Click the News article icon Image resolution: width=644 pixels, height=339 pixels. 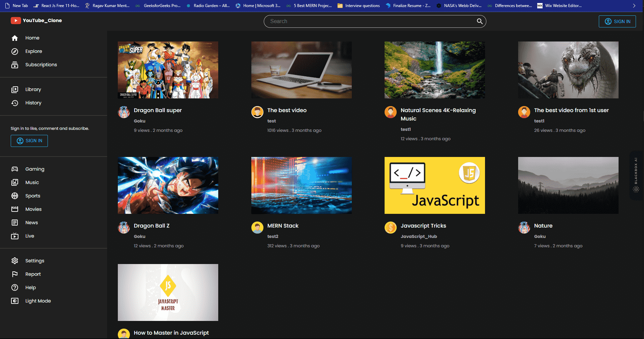coord(15,223)
